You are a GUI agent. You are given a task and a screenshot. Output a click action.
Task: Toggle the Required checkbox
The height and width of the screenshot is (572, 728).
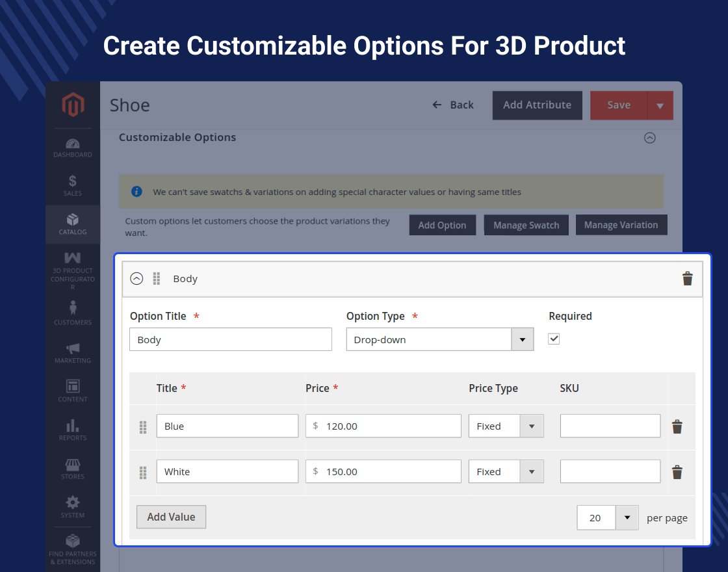(x=554, y=339)
